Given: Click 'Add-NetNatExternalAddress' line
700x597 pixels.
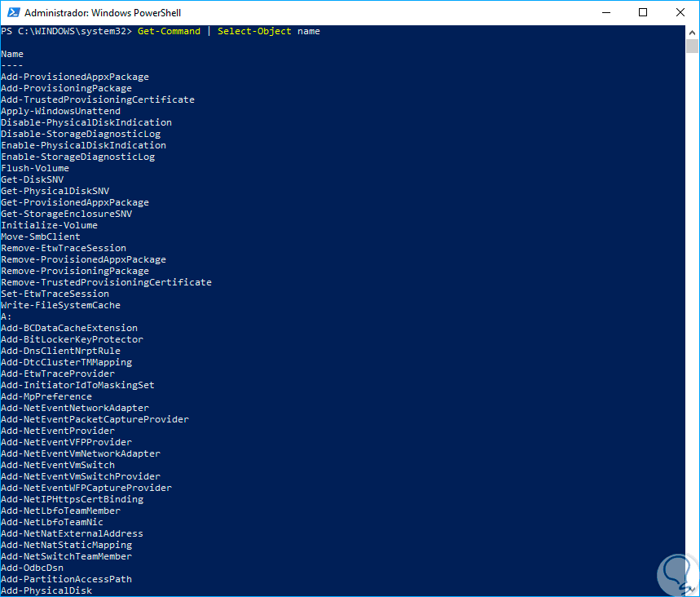Looking at the screenshot, I should click(x=72, y=533).
